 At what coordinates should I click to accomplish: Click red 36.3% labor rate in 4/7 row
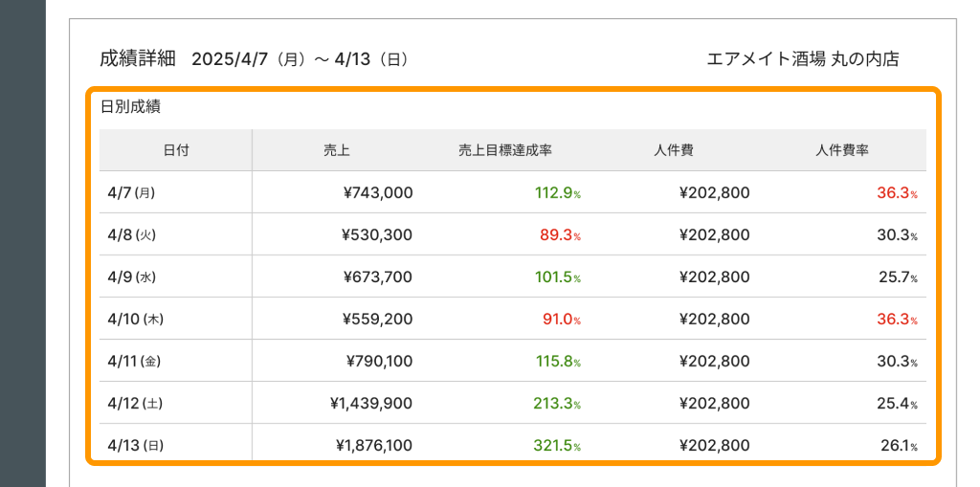pyautogui.click(x=898, y=192)
